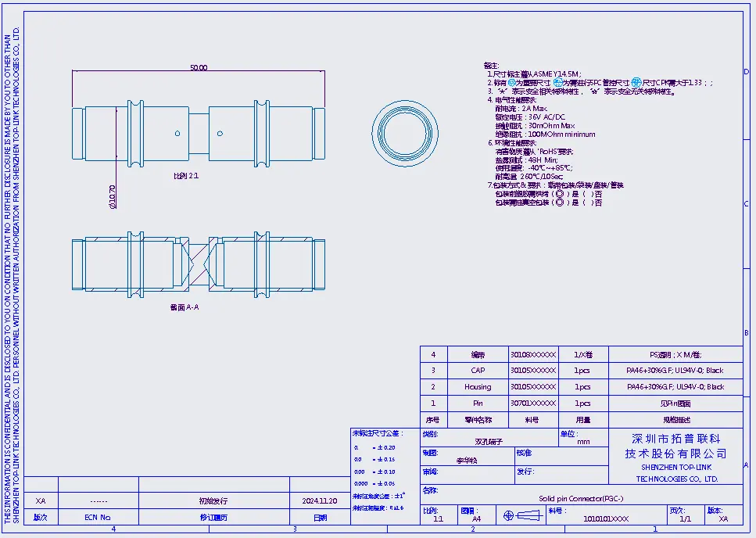Click the Housing row in the parts list

tap(478, 387)
